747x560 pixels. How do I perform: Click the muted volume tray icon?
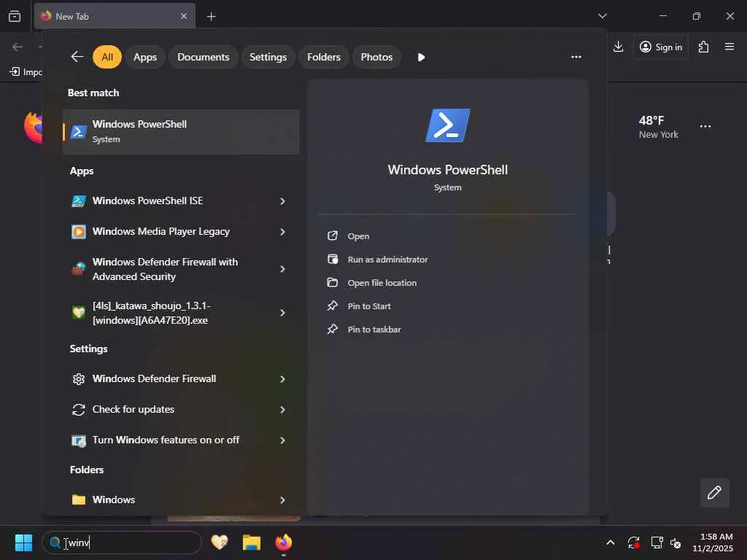coord(676,542)
